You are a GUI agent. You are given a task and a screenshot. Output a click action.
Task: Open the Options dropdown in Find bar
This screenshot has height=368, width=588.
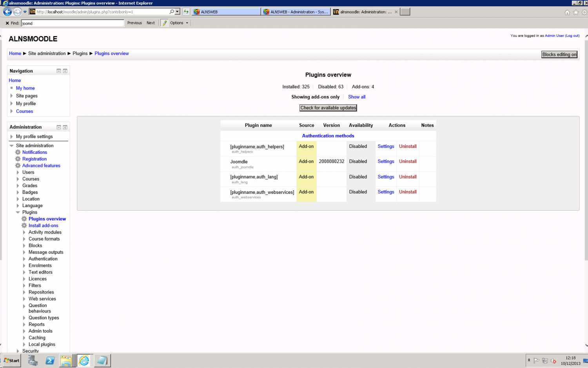point(179,23)
